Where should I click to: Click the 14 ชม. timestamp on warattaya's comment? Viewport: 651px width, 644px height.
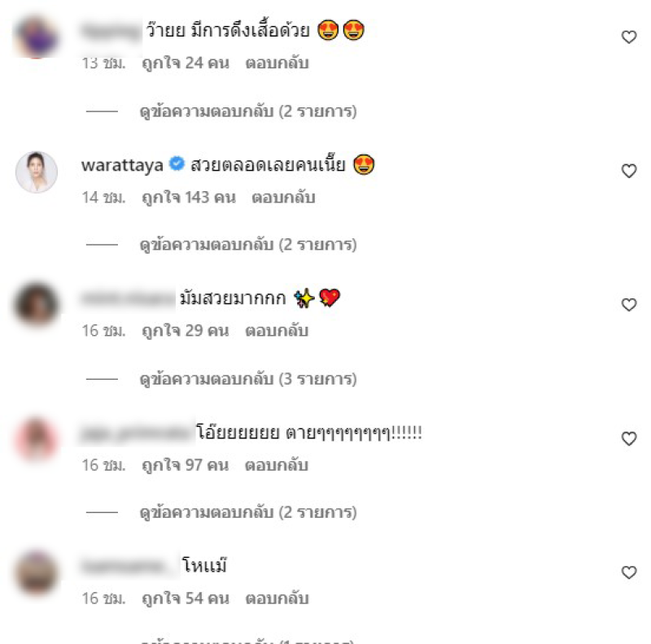tap(103, 197)
